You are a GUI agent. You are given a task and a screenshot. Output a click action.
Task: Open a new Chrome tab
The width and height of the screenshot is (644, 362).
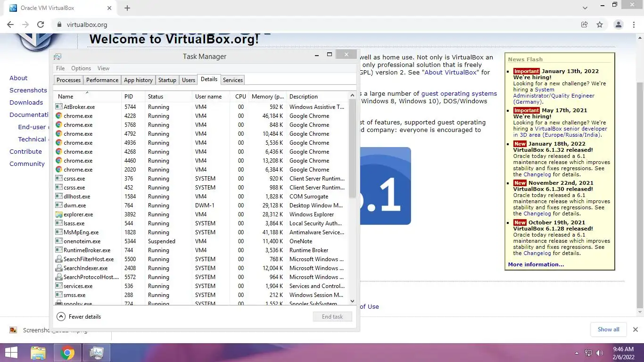coord(127,8)
